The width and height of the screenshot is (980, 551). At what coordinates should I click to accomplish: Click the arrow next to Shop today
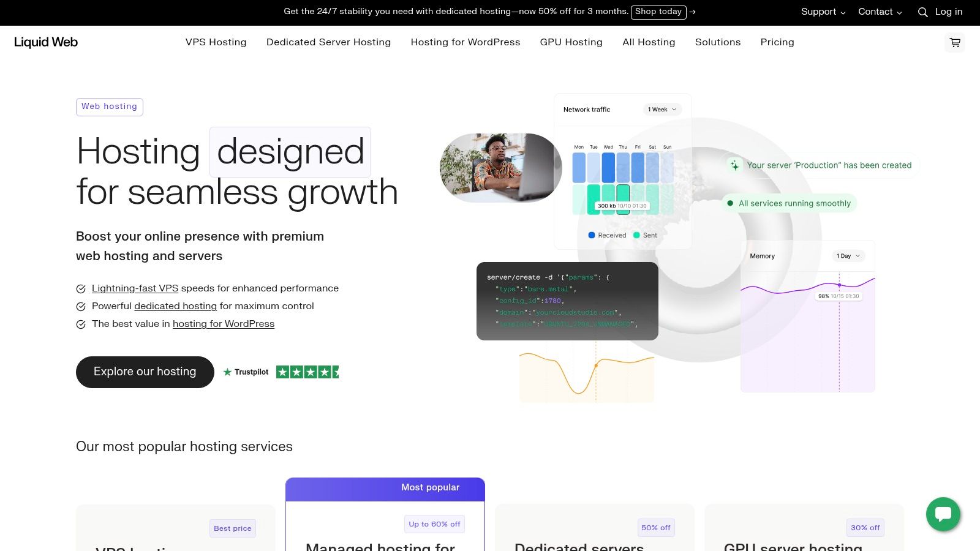click(692, 12)
